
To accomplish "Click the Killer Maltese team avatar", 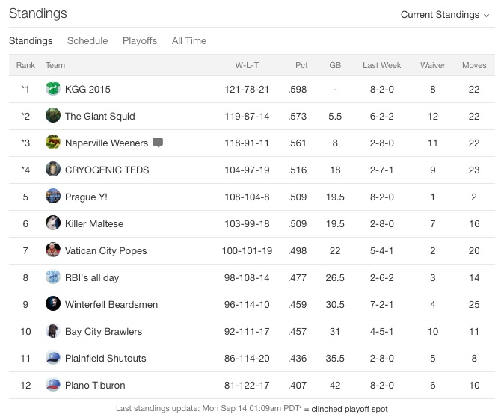I will (x=53, y=223).
